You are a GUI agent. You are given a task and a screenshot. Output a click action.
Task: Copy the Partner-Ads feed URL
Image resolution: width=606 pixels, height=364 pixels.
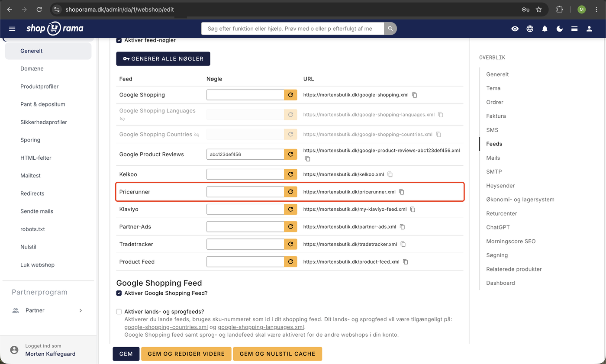pyautogui.click(x=402, y=226)
